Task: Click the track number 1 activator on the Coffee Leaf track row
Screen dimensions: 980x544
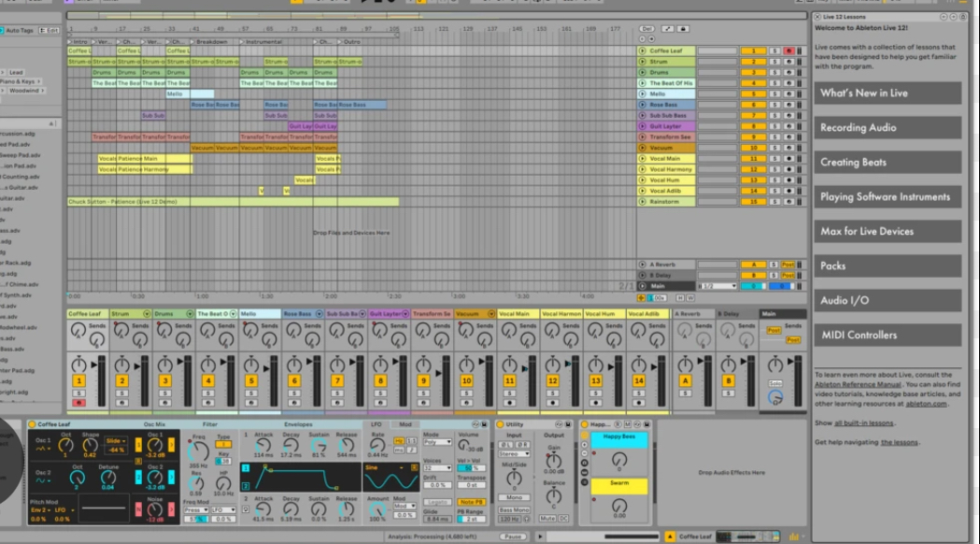Action: coord(753,50)
